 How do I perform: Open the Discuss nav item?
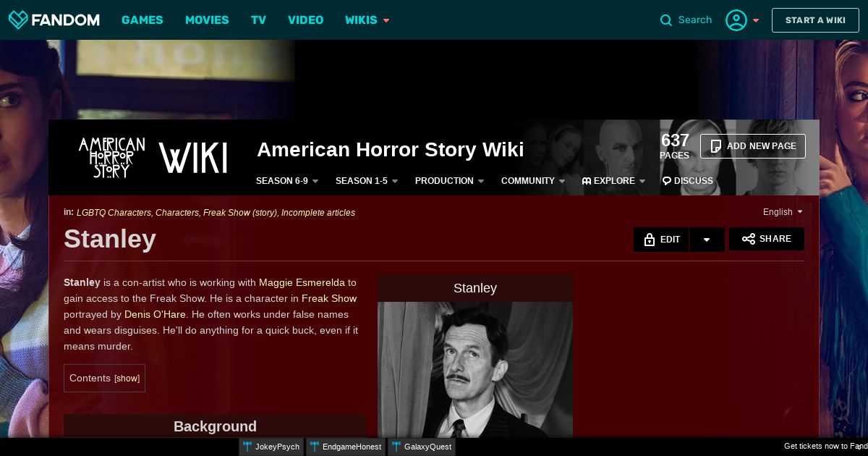click(x=688, y=181)
